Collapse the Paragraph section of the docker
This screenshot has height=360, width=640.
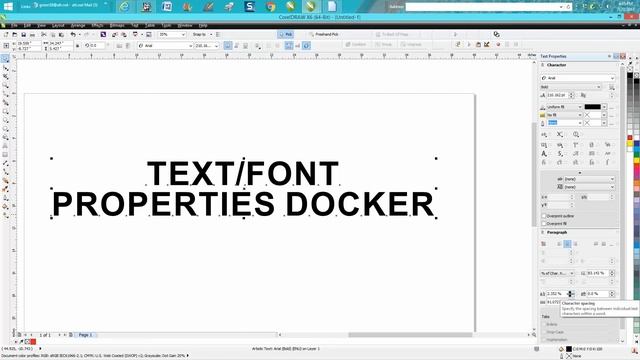coord(543,232)
